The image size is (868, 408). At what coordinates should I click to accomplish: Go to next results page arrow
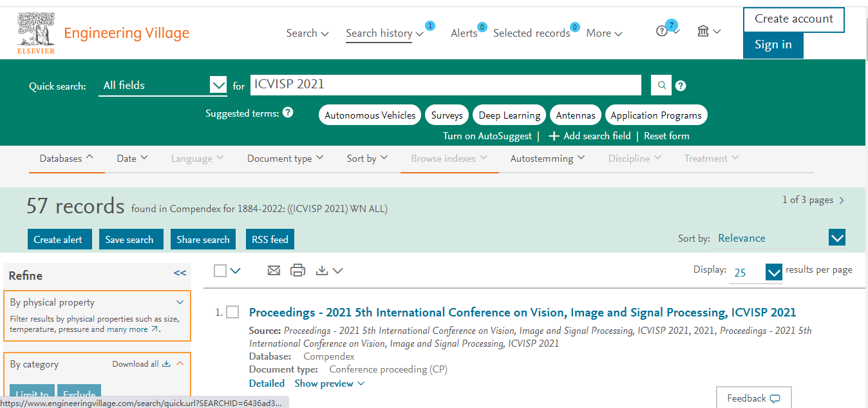842,200
